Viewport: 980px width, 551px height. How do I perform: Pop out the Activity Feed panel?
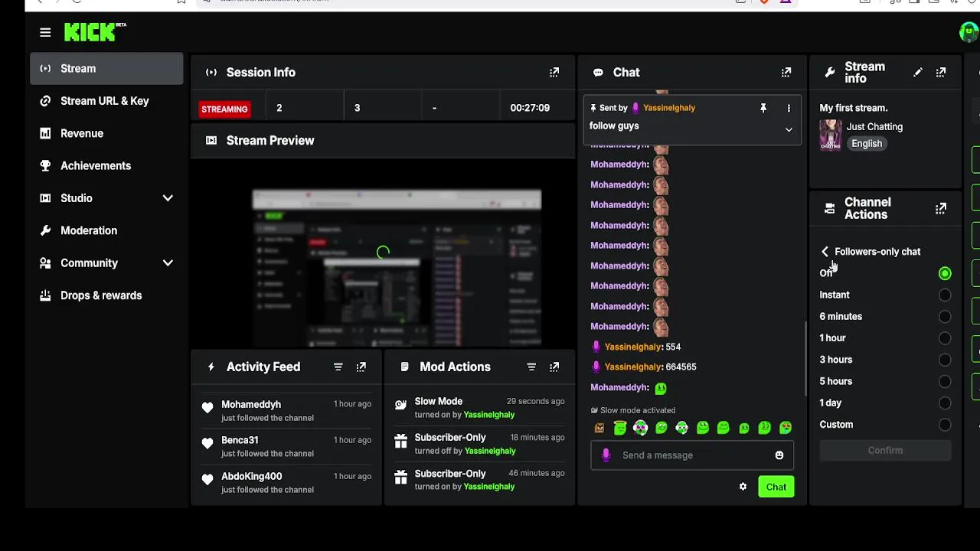361,367
